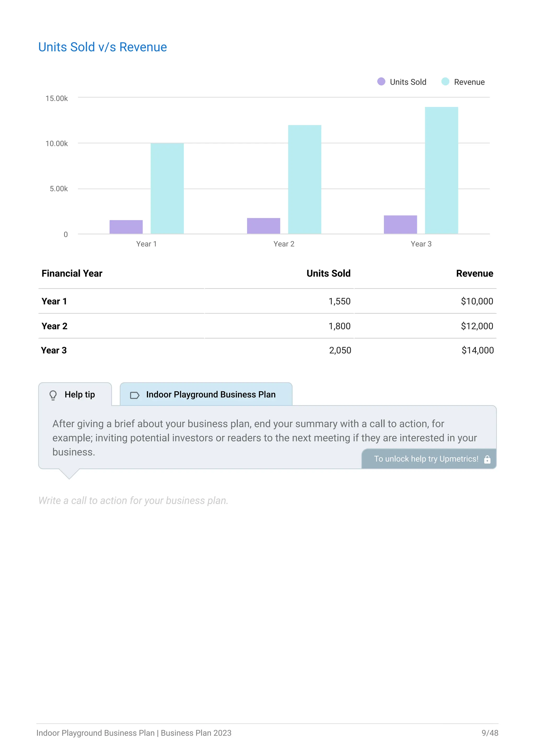Select the Year 3 Units Sold bar
This screenshot has height=756, width=535.
pyautogui.click(x=400, y=225)
